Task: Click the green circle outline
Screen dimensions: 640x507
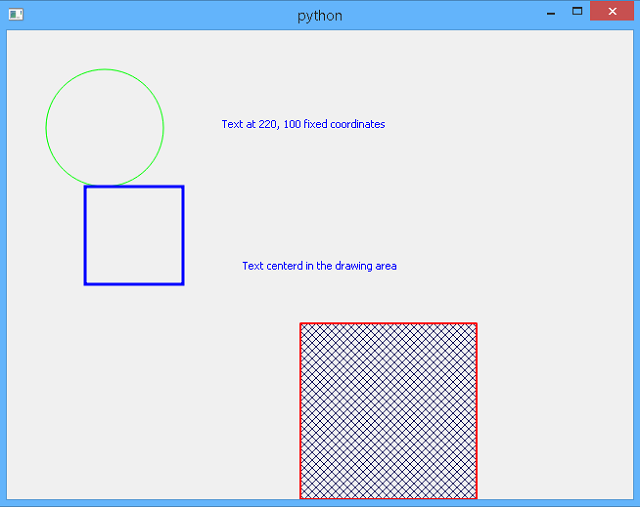Action: tap(105, 127)
